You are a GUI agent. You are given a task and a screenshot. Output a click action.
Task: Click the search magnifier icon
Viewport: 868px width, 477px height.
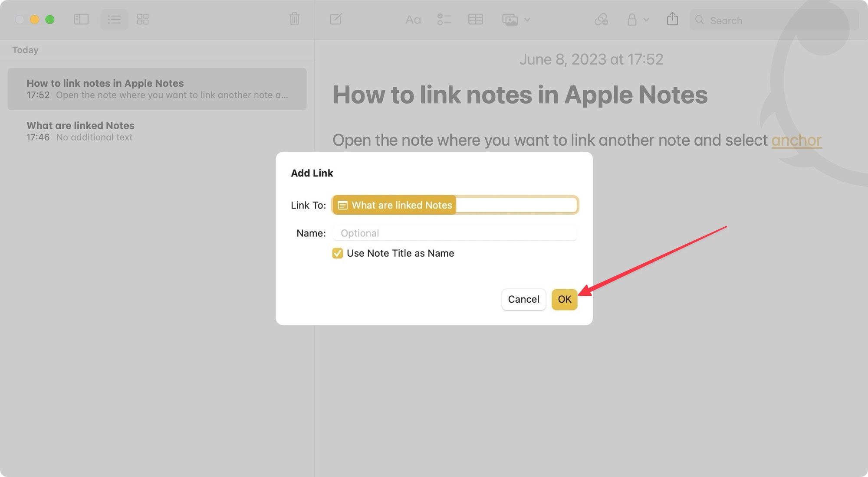tap(699, 20)
